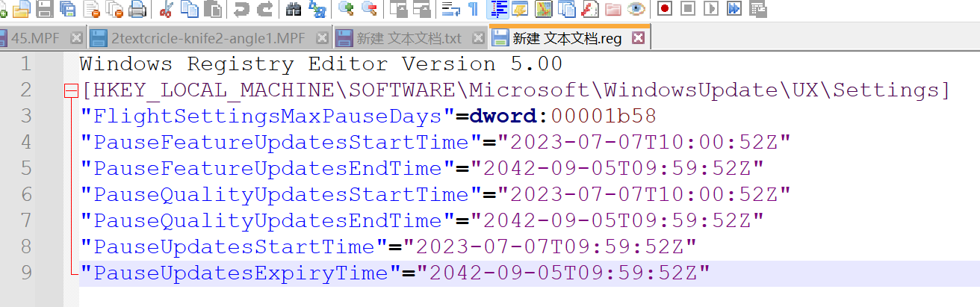The height and width of the screenshot is (307, 980).
Task: Click the 'PauseUpdatesExpiryTime' name
Action: (241, 273)
